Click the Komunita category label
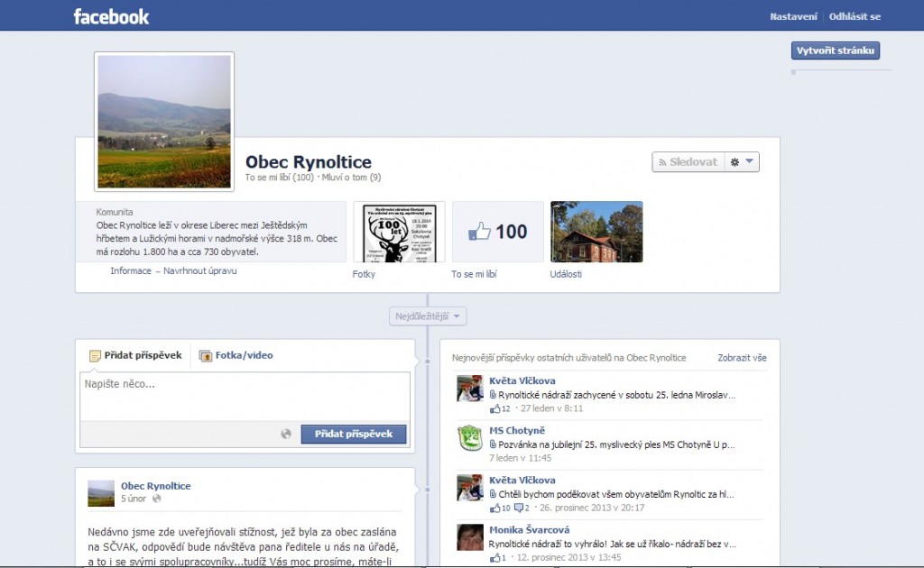Screen dimensions: 924x568 point(115,212)
